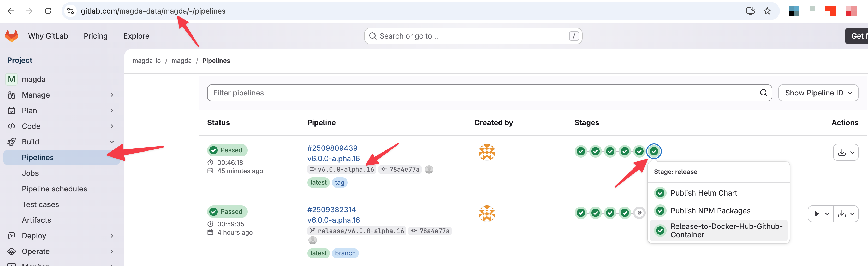The width and height of the screenshot is (868, 266).
Task: Open site information icon in address bar
Action: [x=70, y=11]
